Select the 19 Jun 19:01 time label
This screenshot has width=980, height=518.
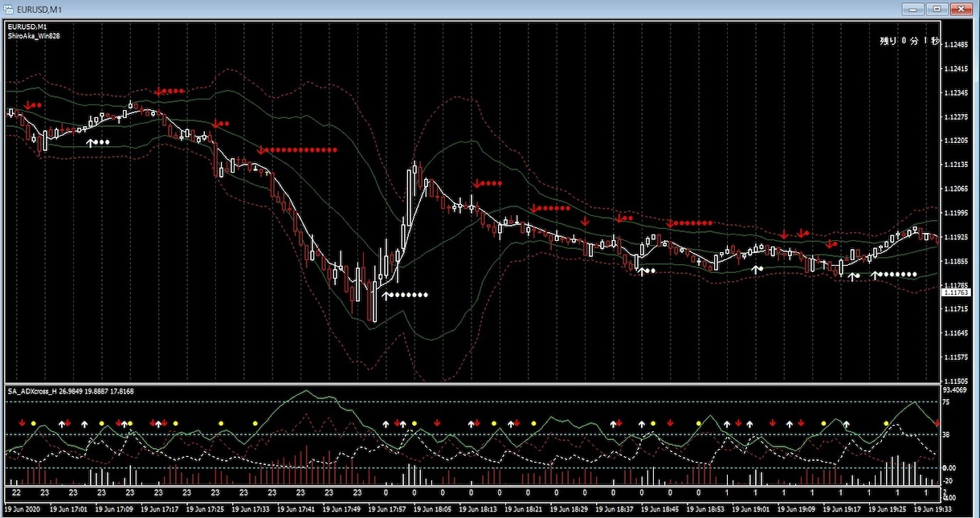tap(750, 509)
